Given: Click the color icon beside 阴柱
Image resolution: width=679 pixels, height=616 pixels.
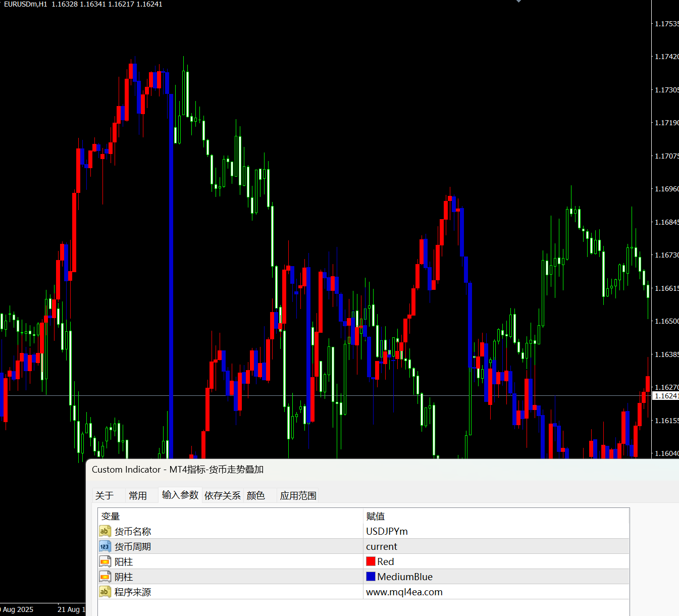Looking at the screenshot, I should pos(105,577).
